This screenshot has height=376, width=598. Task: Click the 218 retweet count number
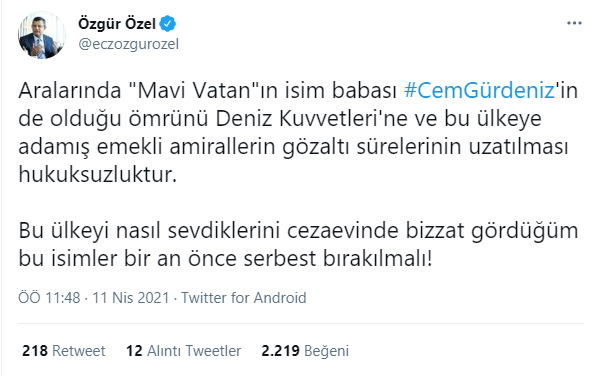pos(35,351)
